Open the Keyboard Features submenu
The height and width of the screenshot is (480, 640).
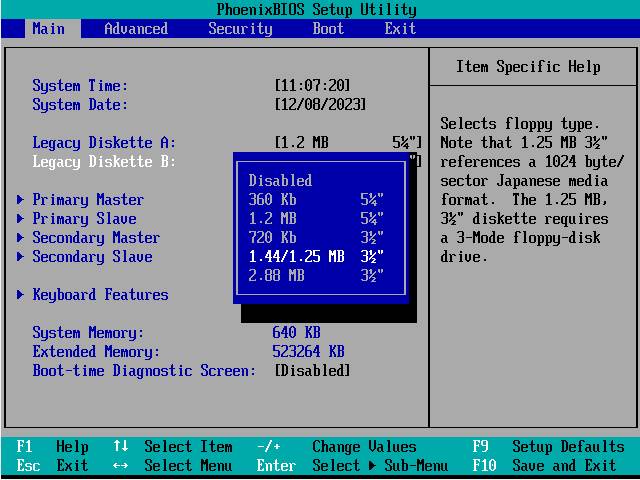(100, 295)
